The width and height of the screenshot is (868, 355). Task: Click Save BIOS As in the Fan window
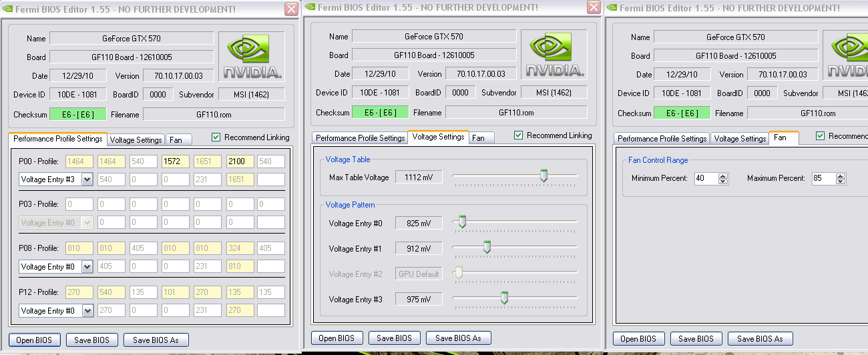tap(760, 339)
